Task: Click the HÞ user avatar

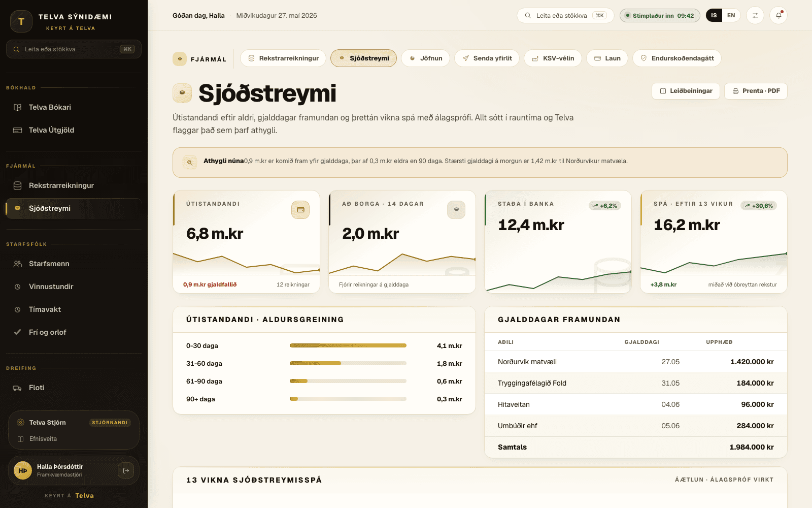Action: coord(23,470)
